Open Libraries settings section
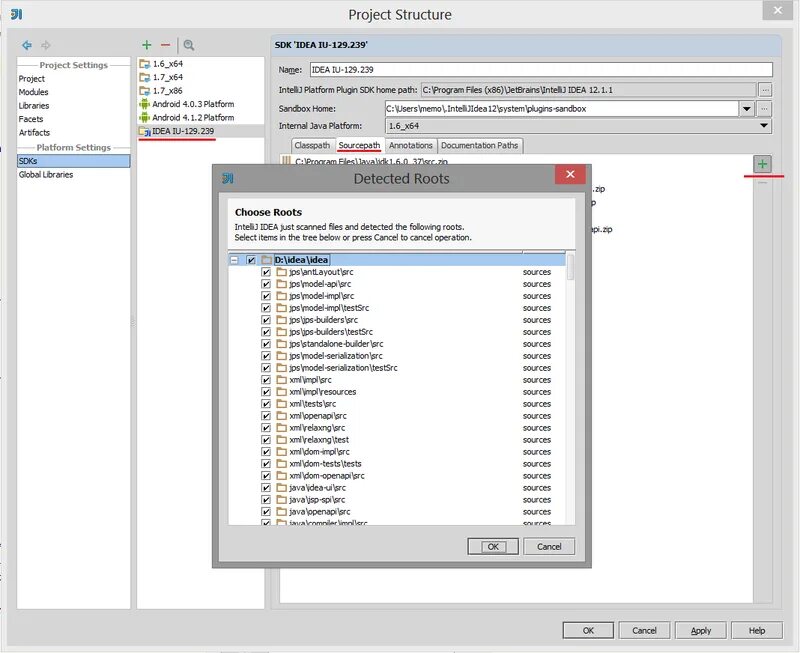 click(x=34, y=106)
